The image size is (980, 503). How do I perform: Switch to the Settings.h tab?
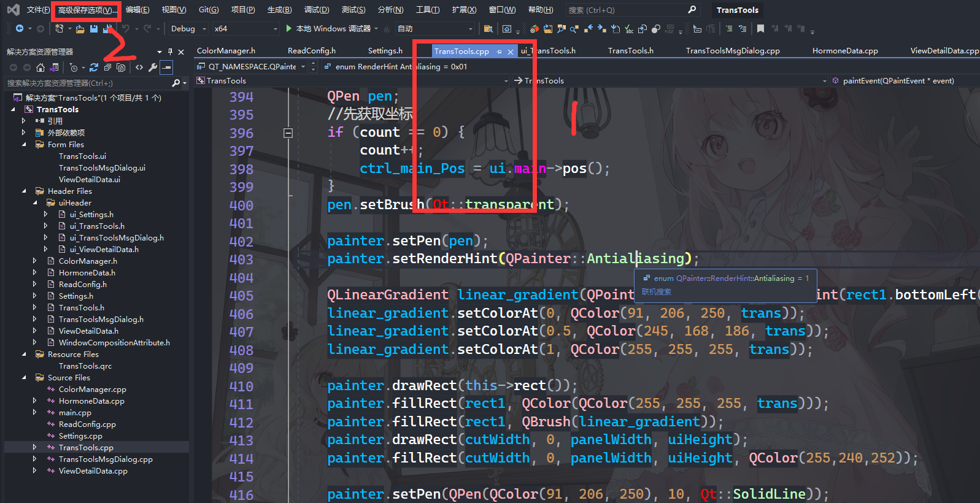[x=385, y=51]
